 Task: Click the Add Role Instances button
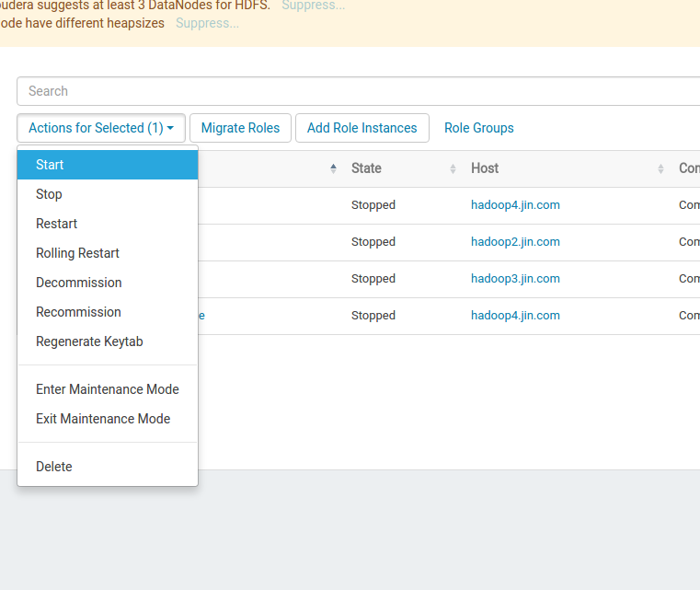pyautogui.click(x=362, y=128)
